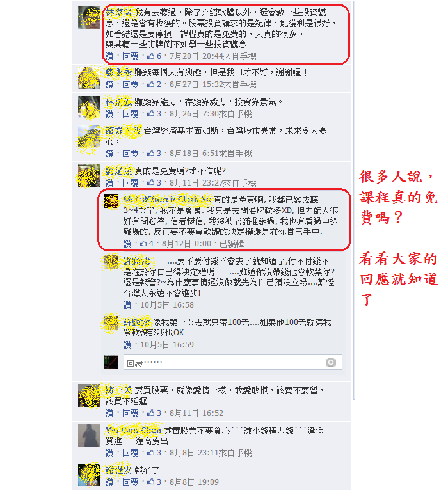
Task: Click the dark silhouette avatar of the 8月8日 23:11 commenter
Action: [89, 435]
